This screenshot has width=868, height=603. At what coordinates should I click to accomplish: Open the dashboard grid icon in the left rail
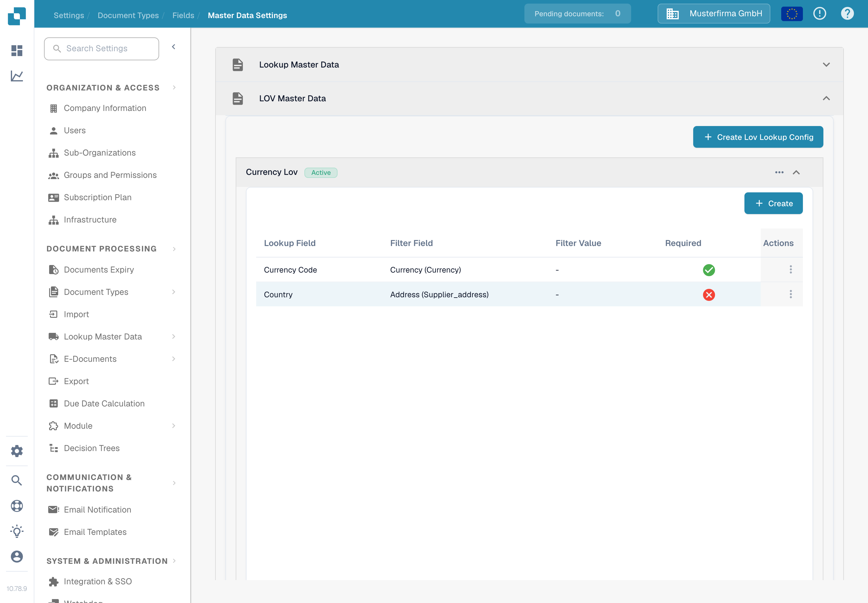pyautogui.click(x=17, y=50)
